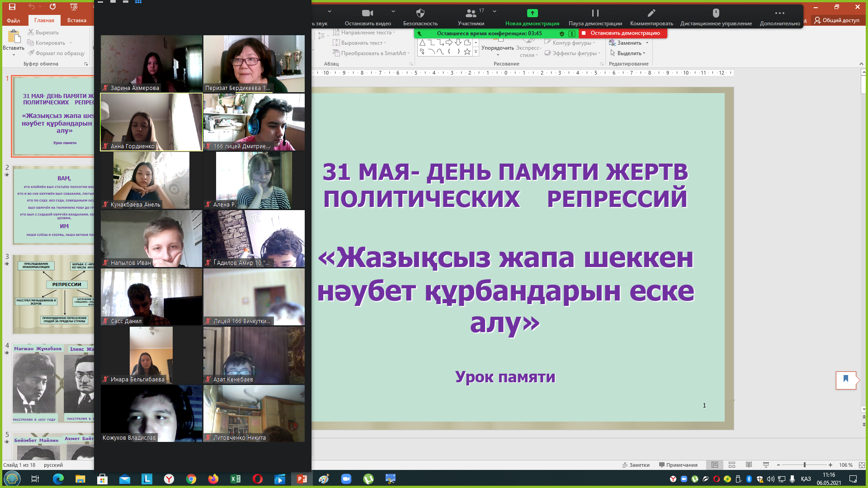Expand arrow next to Stop Video

(x=393, y=11)
